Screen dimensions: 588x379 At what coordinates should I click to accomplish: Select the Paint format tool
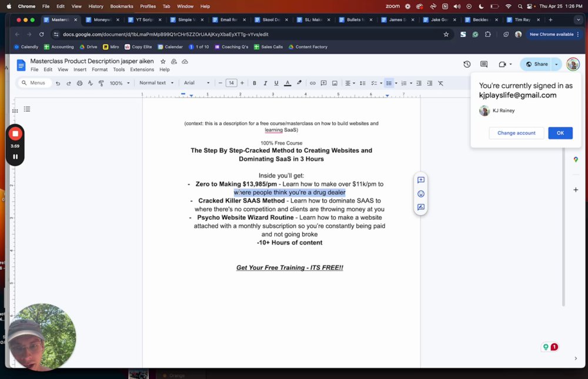101,83
